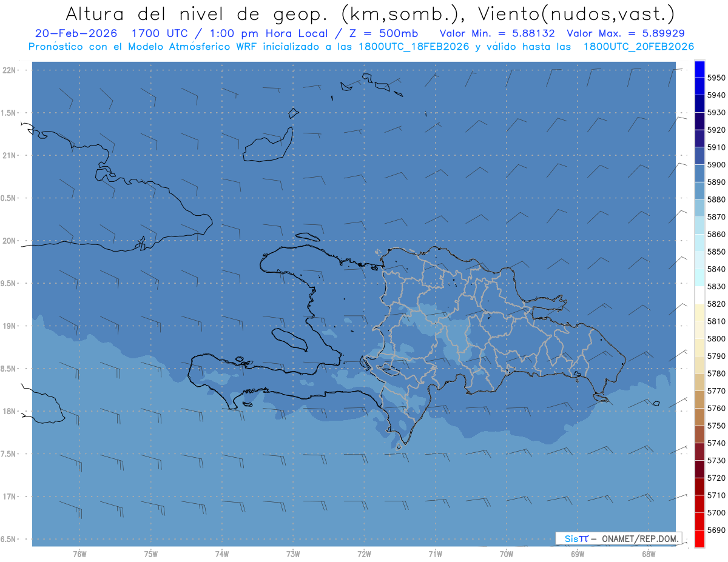Click the legend value 5950
728x562 pixels.
716,78
